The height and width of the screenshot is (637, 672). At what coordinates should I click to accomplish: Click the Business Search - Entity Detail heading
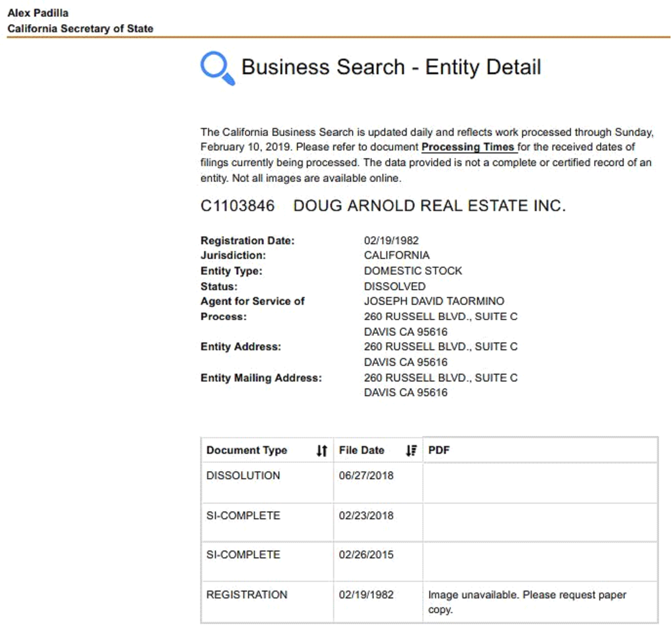tap(391, 67)
